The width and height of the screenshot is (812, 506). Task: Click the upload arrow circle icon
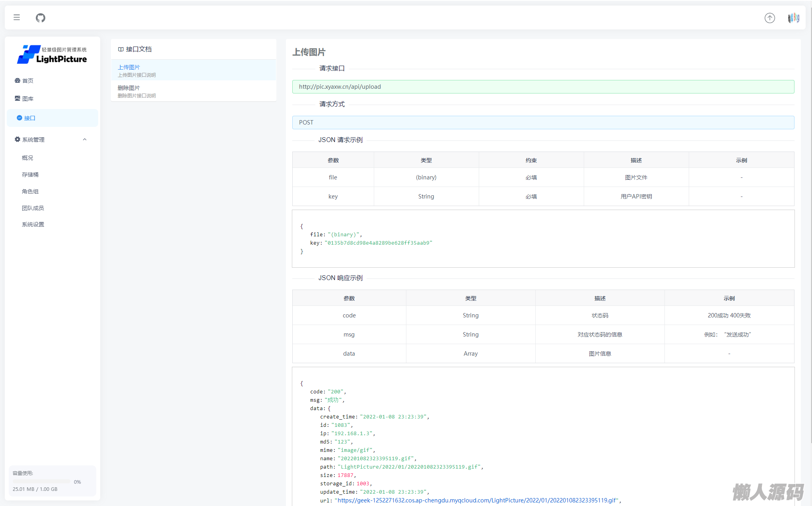click(x=769, y=18)
